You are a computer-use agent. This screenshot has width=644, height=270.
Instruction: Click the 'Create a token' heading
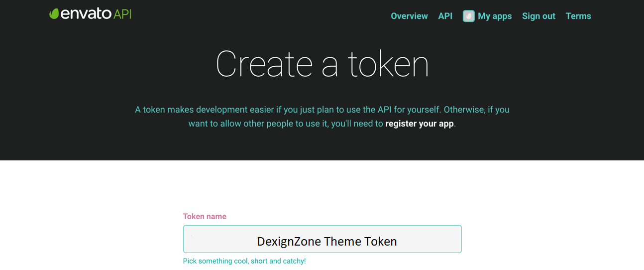[x=322, y=64]
